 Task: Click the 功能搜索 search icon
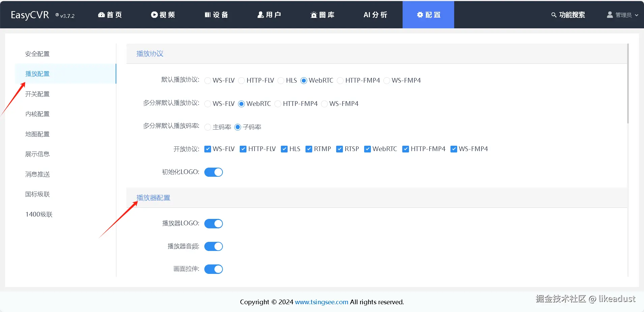554,15
